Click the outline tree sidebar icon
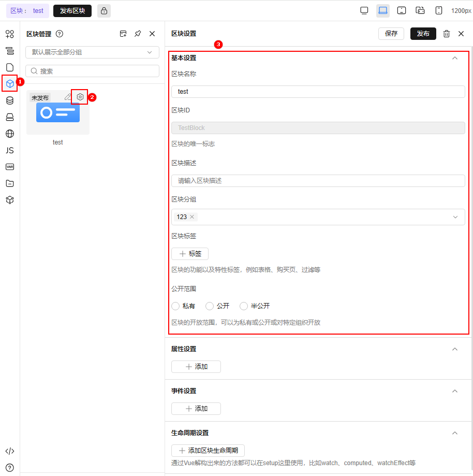473x476 pixels. tap(9, 51)
